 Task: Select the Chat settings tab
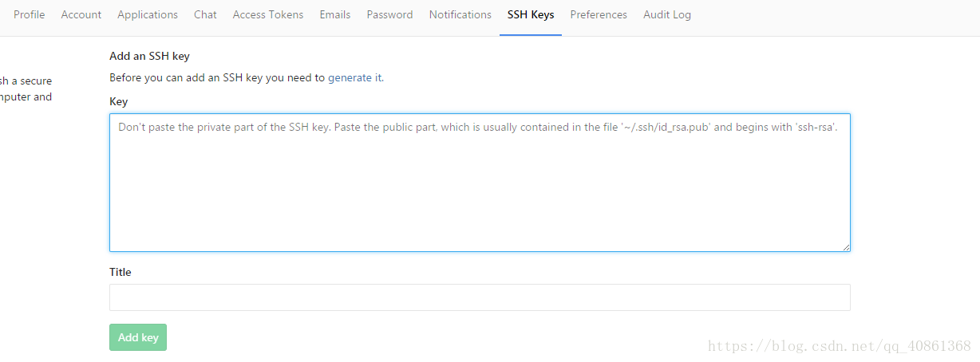click(205, 14)
